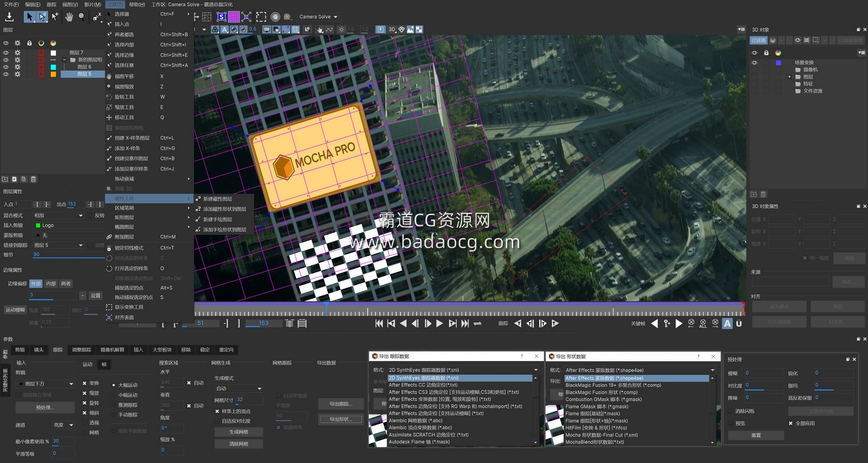Jump to first frame of clip
Image resolution: width=868 pixels, height=463 pixels.
coord(379,323)
